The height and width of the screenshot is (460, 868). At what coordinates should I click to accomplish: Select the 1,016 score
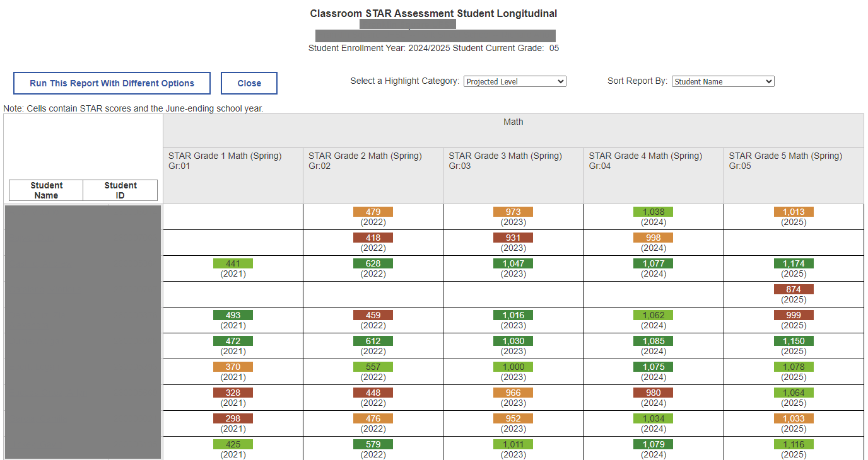click(x=513, y=315)
